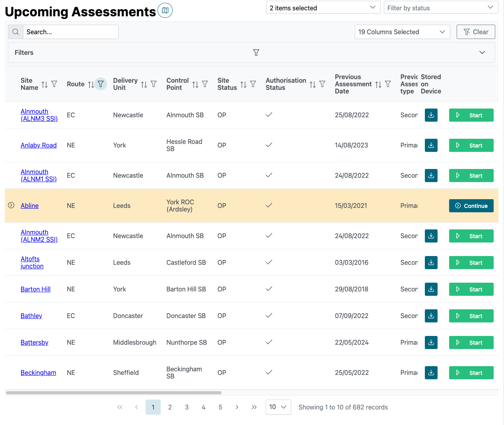Sort by Site Name column
Image resolution: width=504 pixels, height=425 pixels.
coord(45,84)
